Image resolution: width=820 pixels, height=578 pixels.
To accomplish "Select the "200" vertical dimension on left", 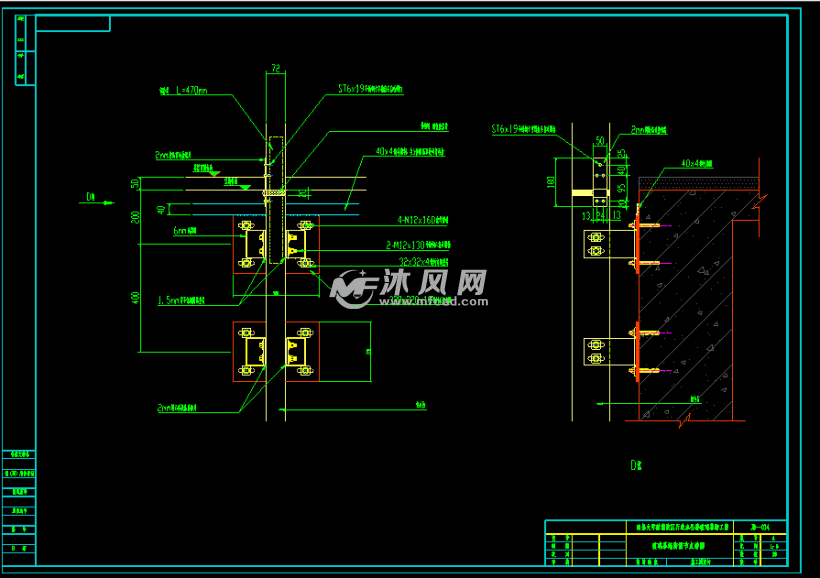I will 135,217.
